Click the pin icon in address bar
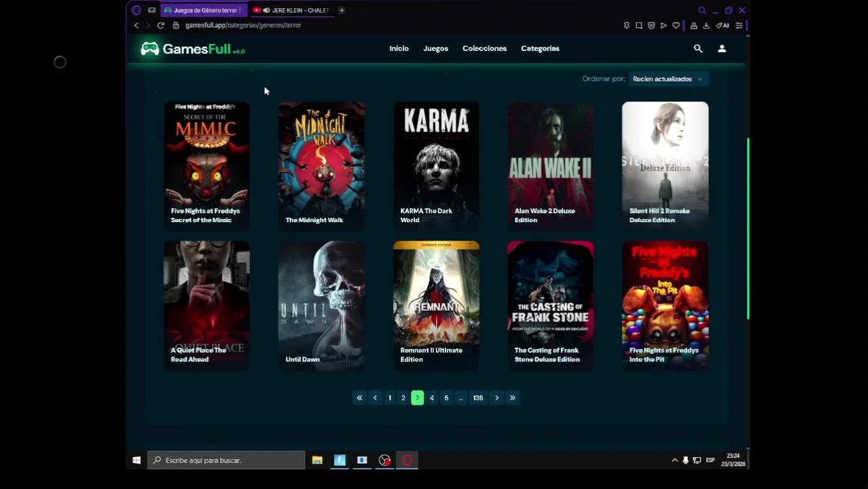Screen dimensions: 868x489 point(626,25)
